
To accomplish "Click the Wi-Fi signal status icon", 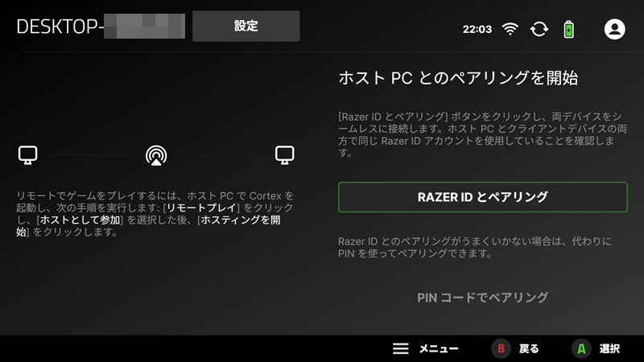I will (x=510, y=29).
